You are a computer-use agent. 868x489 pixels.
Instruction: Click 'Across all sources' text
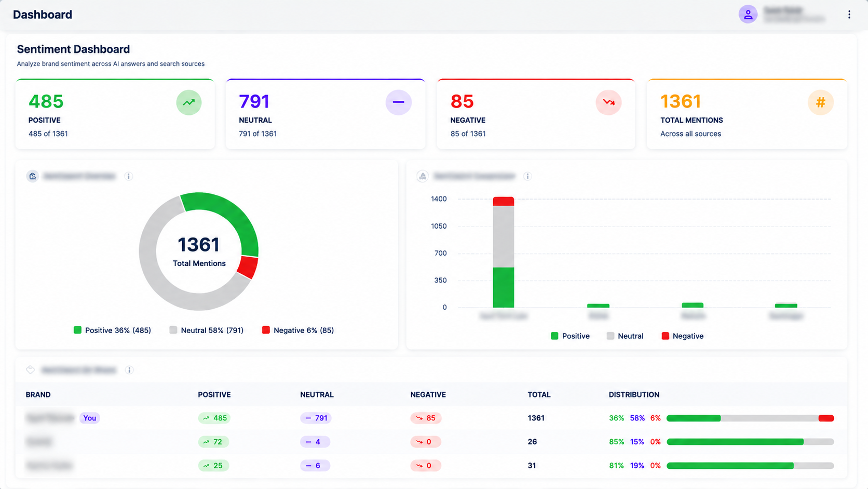pyautogui.click(x=690, y=134)
